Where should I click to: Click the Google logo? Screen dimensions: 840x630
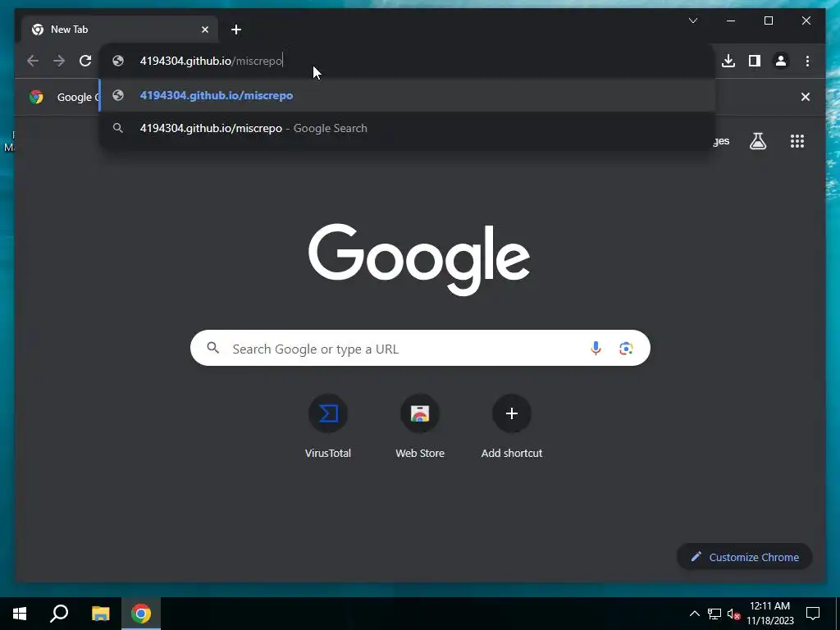[x=419, y=259]
